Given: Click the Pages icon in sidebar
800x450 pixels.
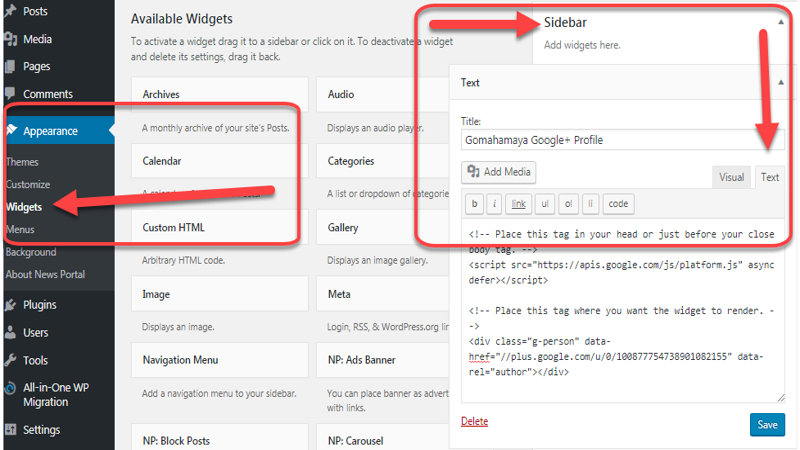Looking at the screenshot, I should pyautogui.click(x=10, y=66).
